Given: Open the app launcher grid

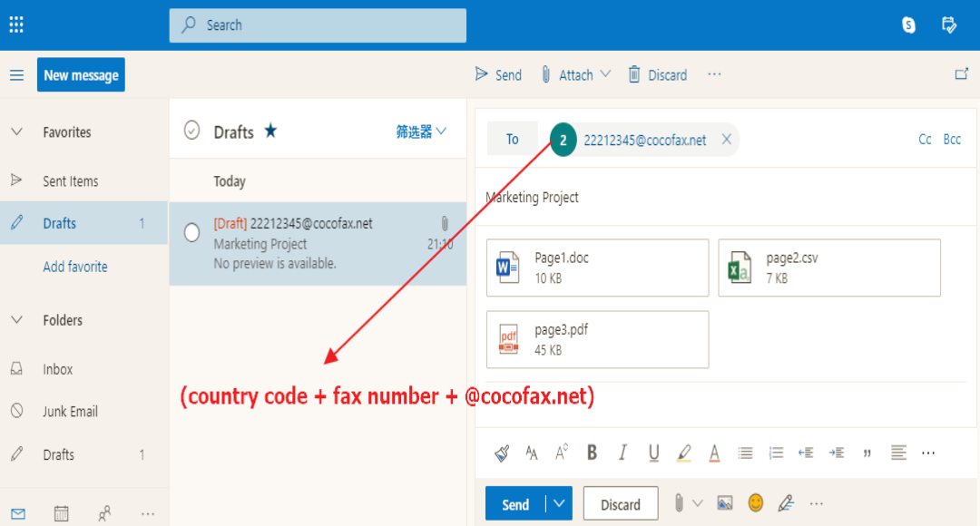Looking at the screenshot, I should pyautogui.click(x=16, y=25).
